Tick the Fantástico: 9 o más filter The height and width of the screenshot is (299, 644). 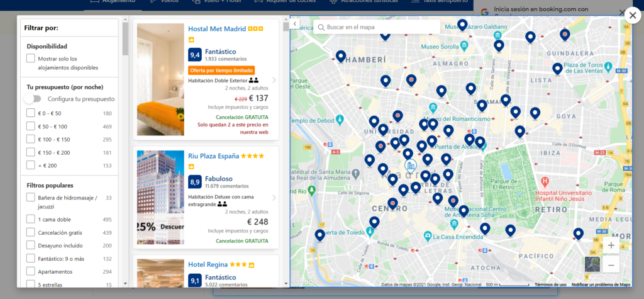pos(30,258)
